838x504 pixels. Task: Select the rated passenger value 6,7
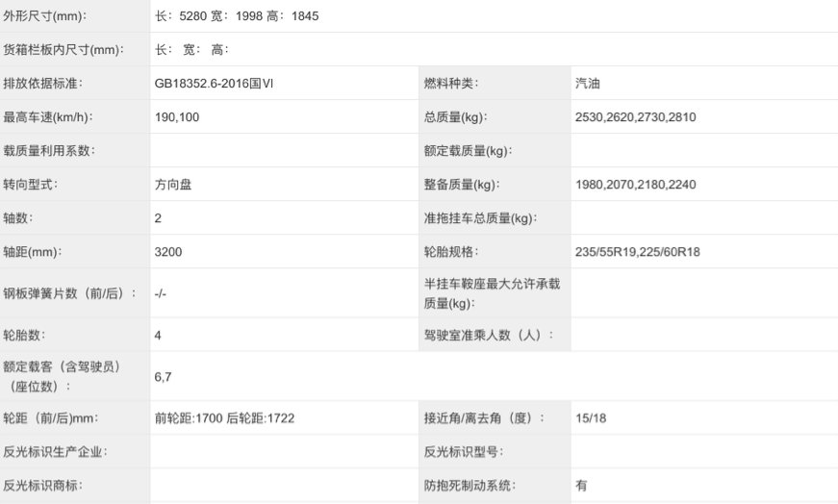[x=163, y=377]
